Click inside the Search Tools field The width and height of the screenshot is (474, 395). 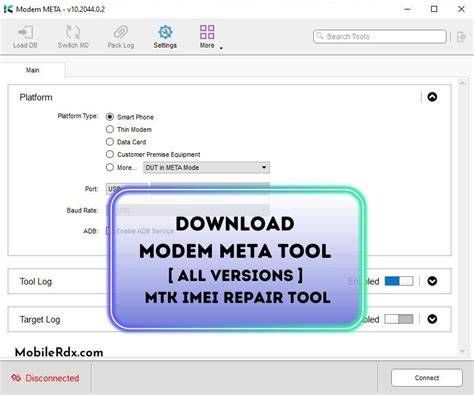[x=380, y=36]
